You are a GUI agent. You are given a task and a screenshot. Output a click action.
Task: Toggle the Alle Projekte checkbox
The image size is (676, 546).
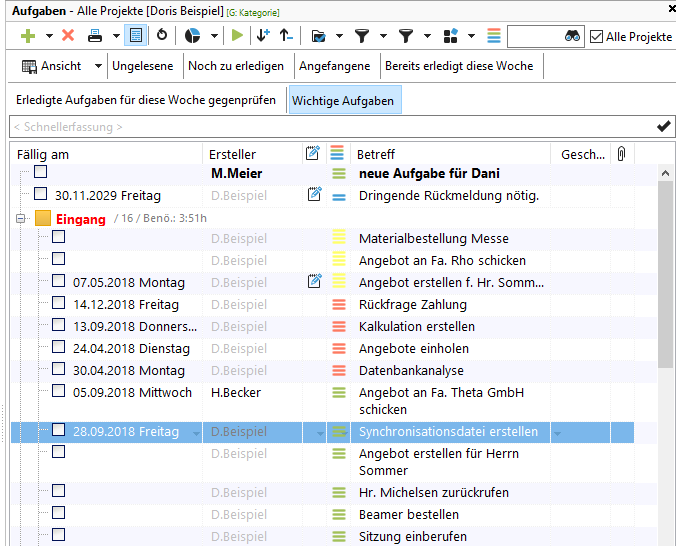(x=597, y=36)
